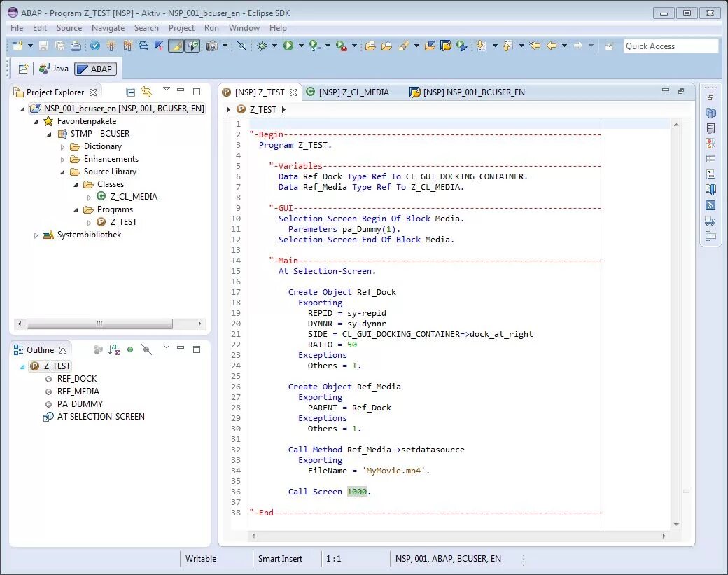Screen dimensions: 728x575
Task: Click the Check ABAP object icon
Action: [95, 46]
